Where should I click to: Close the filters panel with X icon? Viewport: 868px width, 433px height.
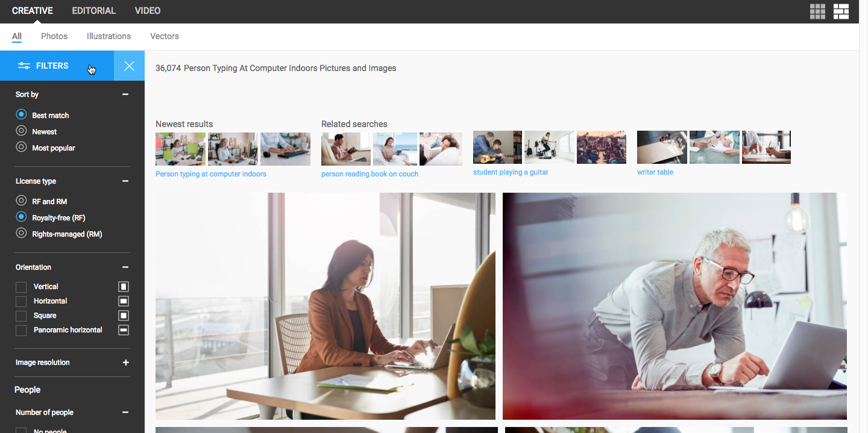click(x=129, y=66)
